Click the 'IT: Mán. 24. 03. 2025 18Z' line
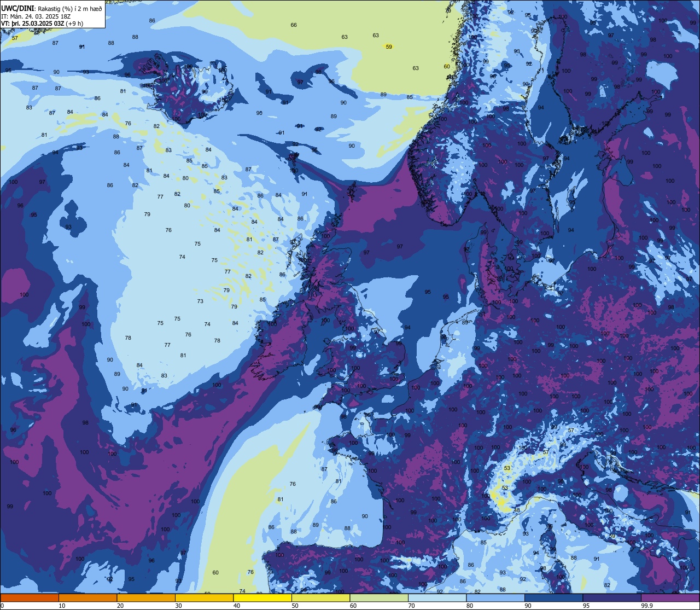Screen dimensions: 700x610 coord(35,16)
